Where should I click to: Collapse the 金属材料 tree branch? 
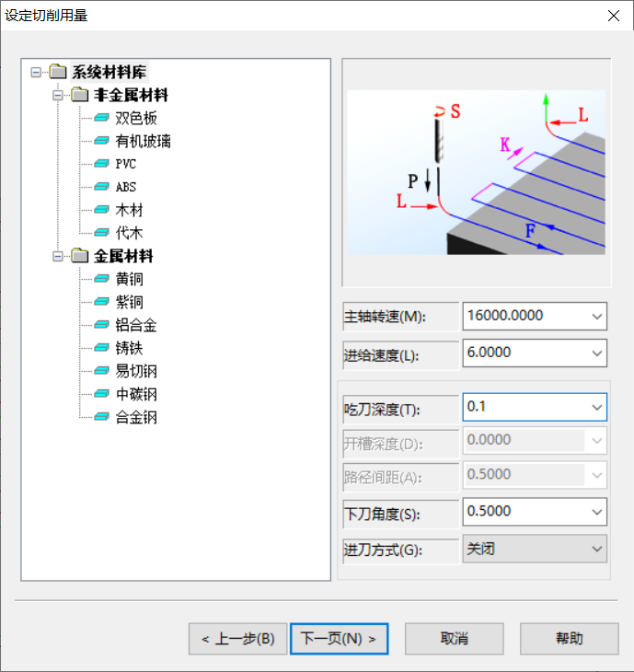coord(58,256)
